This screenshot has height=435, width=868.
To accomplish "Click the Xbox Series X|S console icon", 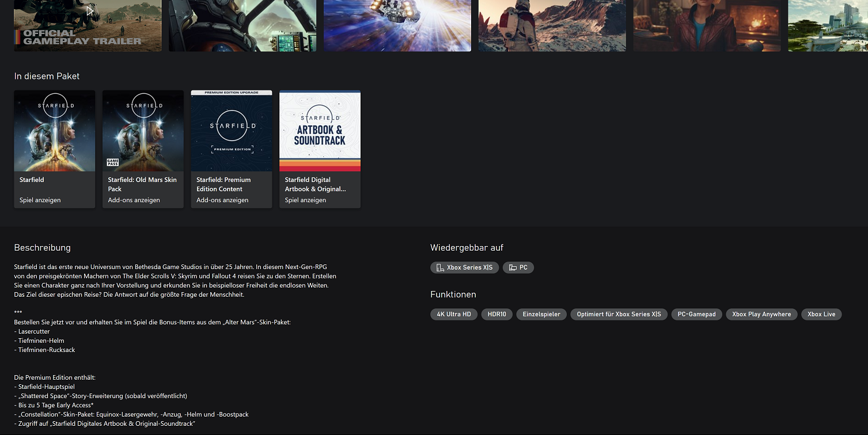I will (440, 268).
